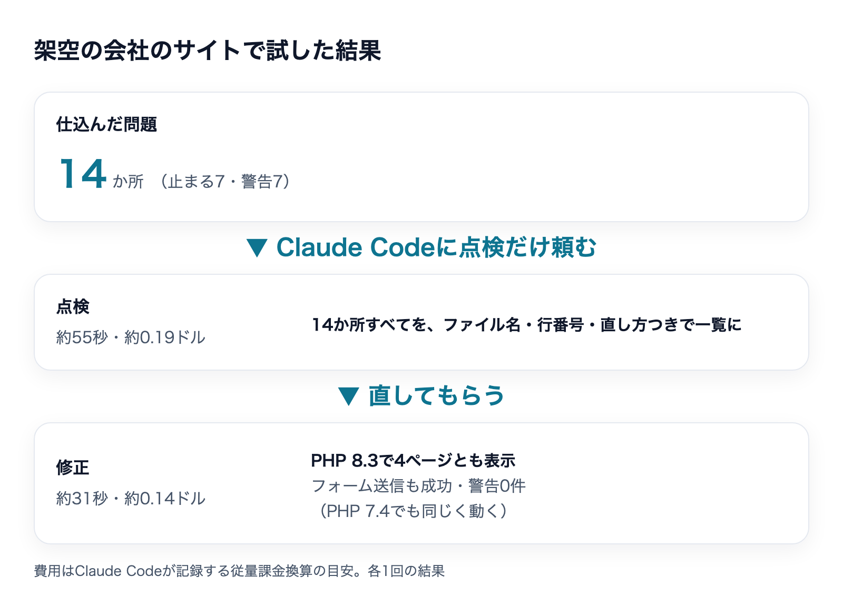Select the 点検 card title
843x616 pixels.
[x=73, y=306]
